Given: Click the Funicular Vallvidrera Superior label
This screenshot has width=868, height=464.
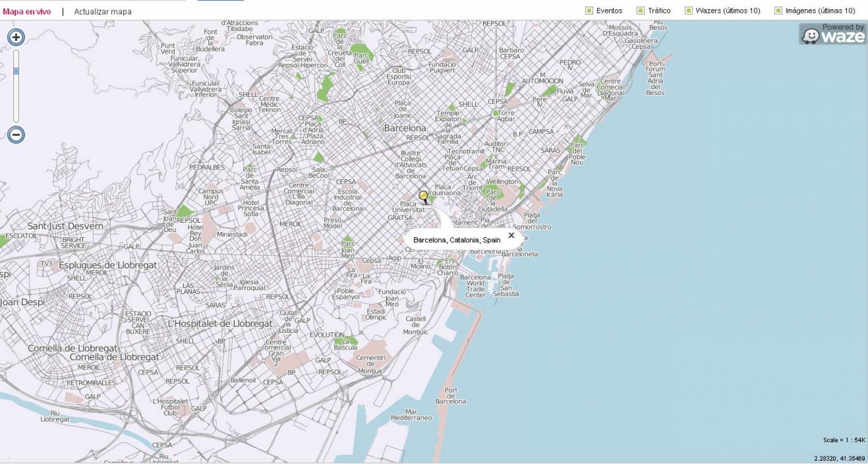Looking at the screenshot, I should (x=184, y=64).
